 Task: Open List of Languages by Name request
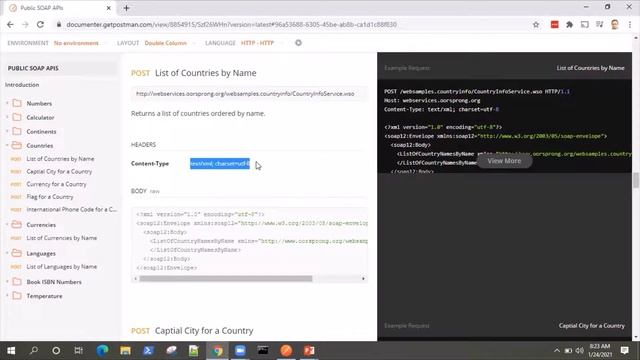[x=62, y=267]
